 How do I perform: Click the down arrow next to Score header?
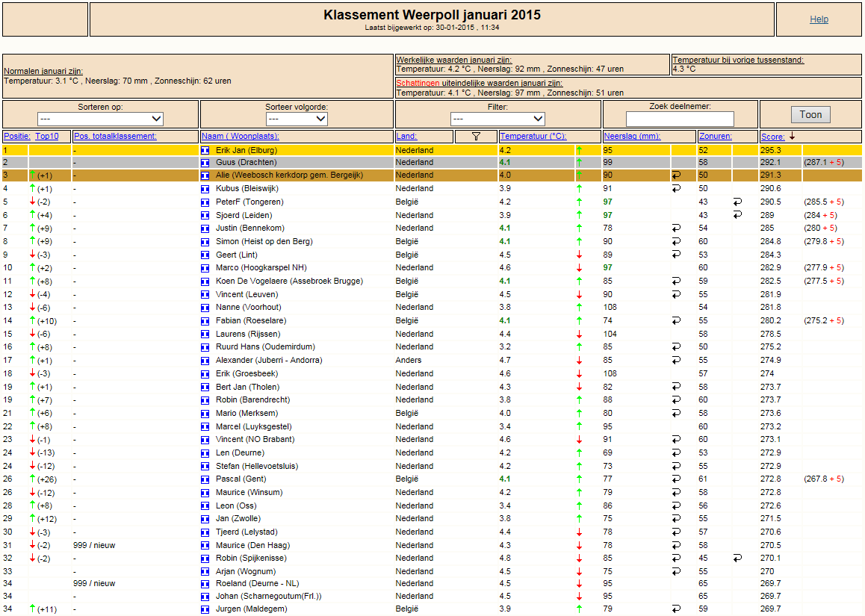coord(792,136)
